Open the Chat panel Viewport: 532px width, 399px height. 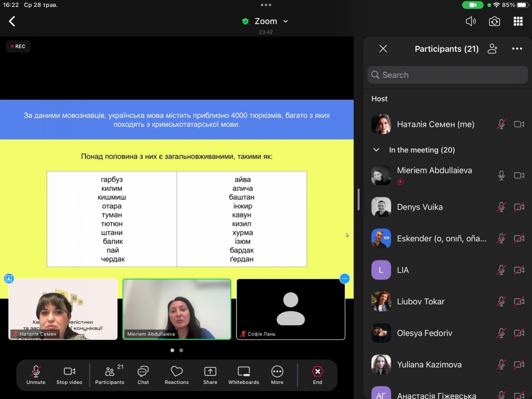pos(143,375)
